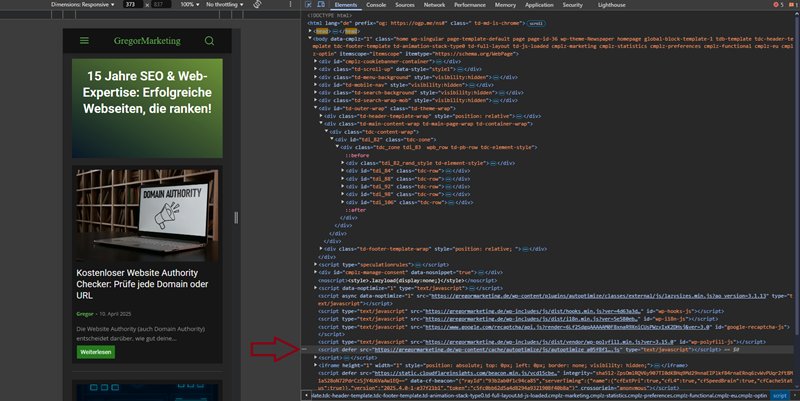Open the Network tab
This screenshot has height=401, width=800.
click(x=434, y=5)
